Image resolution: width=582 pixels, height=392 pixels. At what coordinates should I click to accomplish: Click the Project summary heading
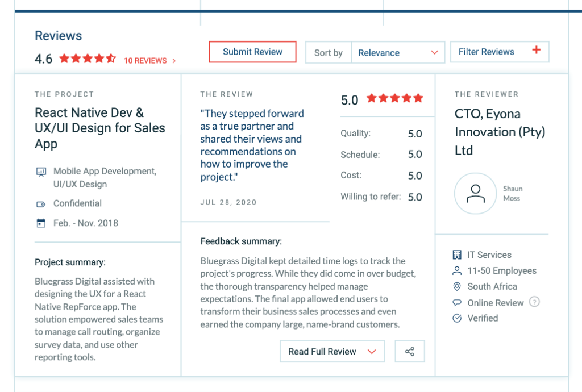click(x=70, y=262)
